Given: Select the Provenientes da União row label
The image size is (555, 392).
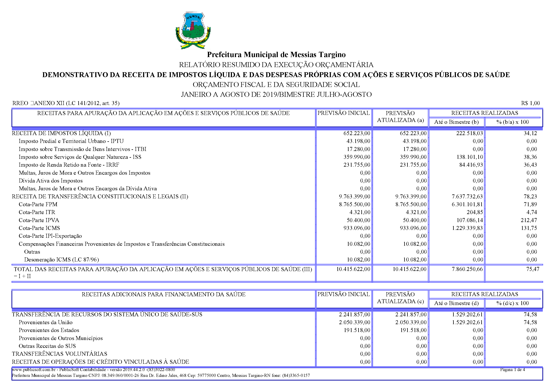Looking at the screenshot, I should click(46, 322).
